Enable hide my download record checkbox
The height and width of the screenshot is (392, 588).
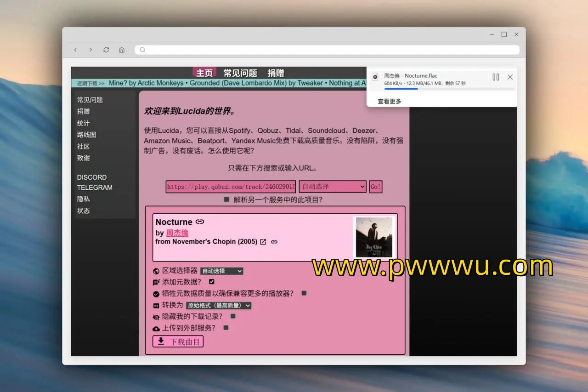coord(233,316)
